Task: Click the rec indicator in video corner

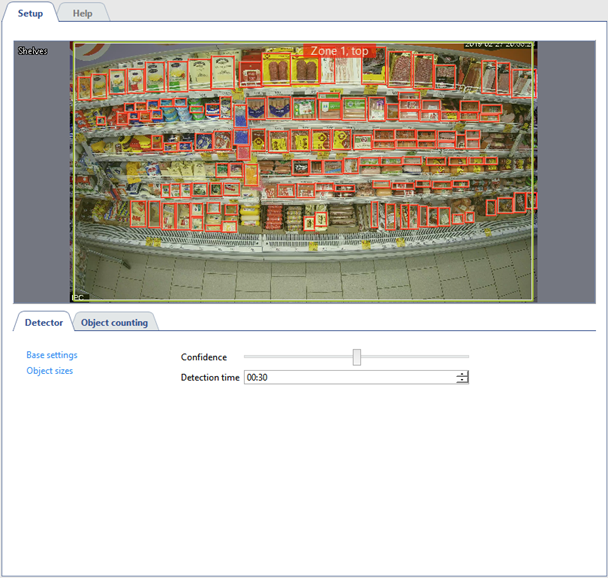Action: click(x=75, y=297)
